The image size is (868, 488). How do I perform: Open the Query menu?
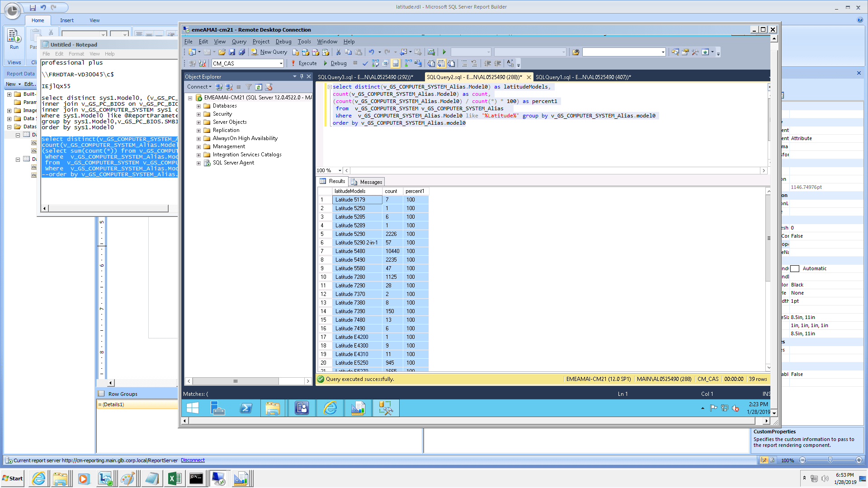(239, 42)
